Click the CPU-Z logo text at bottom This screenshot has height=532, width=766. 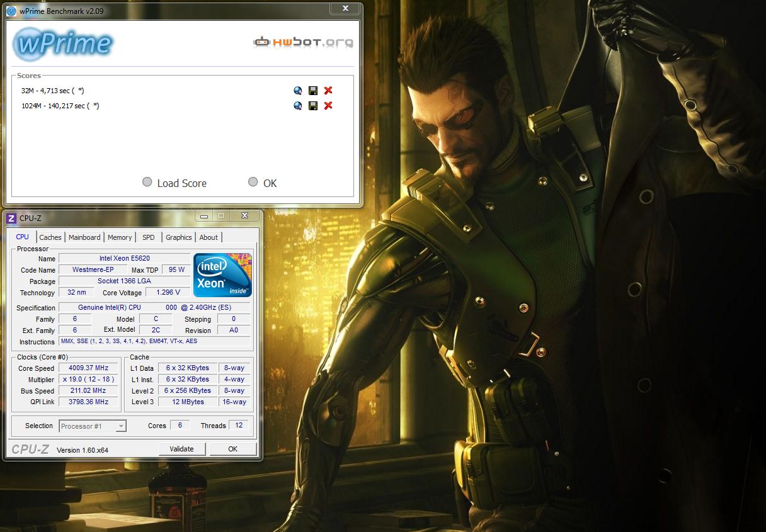click(x=30, y=450)
